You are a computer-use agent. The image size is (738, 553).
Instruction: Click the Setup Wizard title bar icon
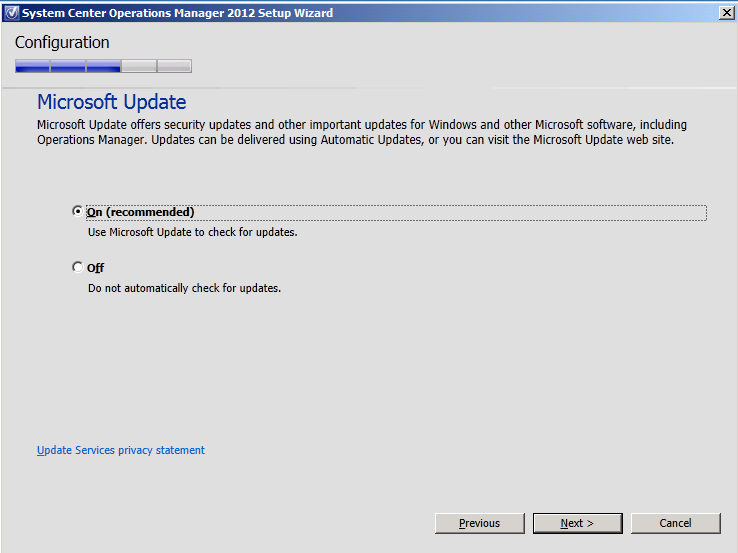[x=11, y=13]
